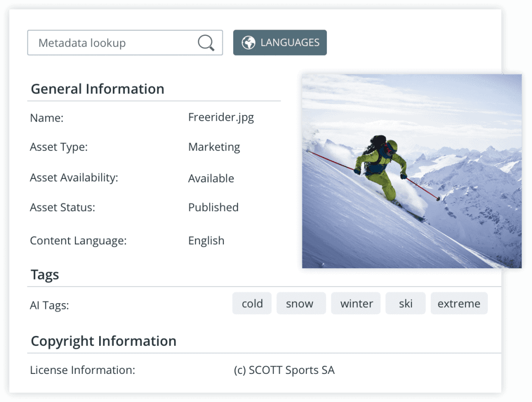
Task: Click the Available asset availability value
Action: coord(211,178)
